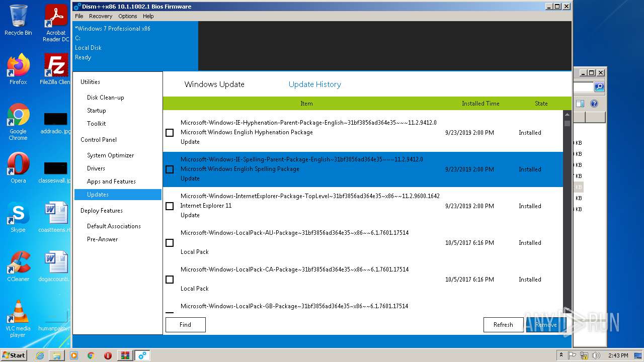Open Pre-Answer section

point(102,239)
